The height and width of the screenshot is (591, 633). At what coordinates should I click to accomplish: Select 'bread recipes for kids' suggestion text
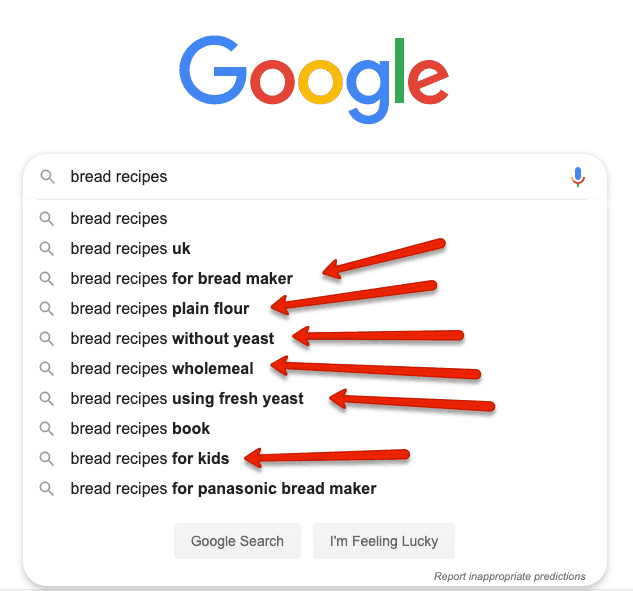(x=150, y=459)
